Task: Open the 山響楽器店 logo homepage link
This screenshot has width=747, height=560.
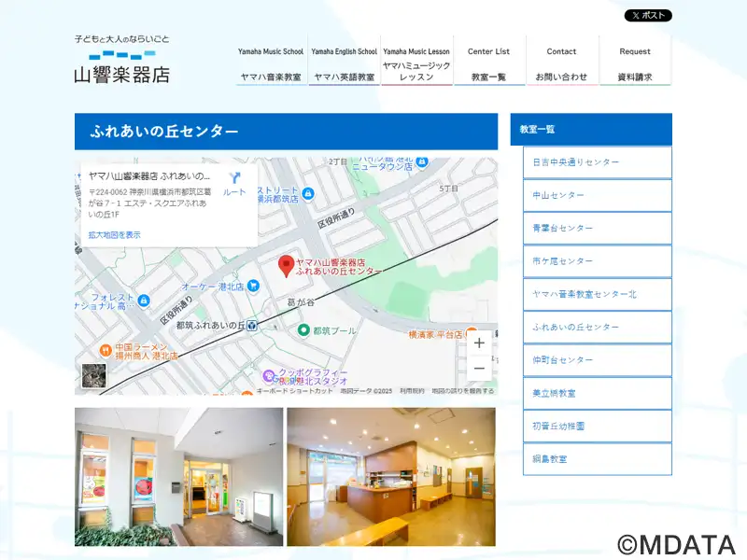Action: click(x=122, y=59)
